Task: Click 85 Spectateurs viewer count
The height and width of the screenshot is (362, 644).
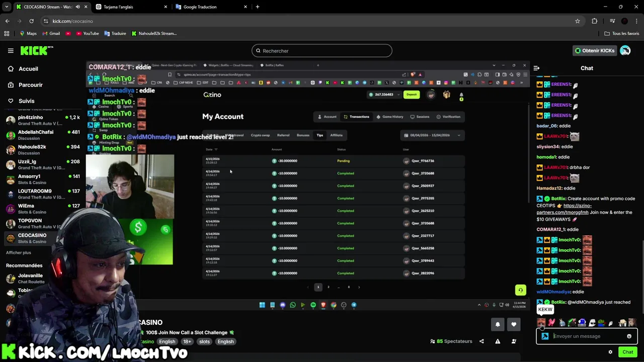Action: coord(451,341)
